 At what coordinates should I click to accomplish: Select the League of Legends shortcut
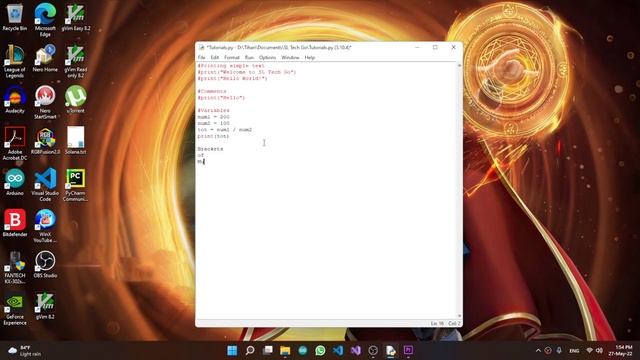[x=15, y=62]
